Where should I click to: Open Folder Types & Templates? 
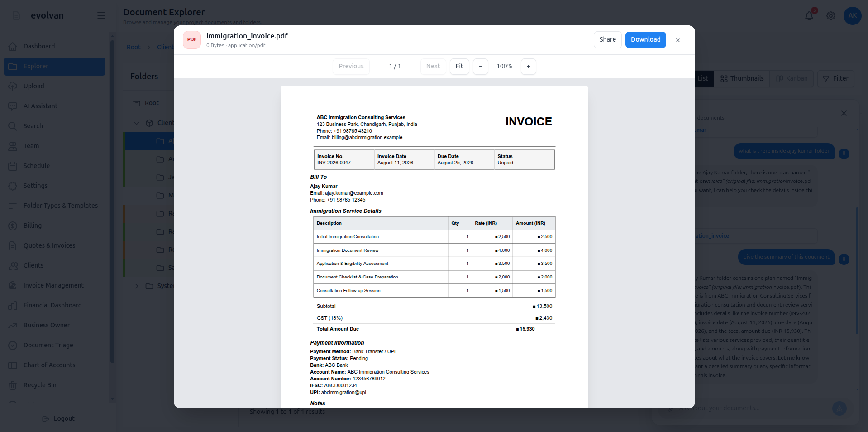[x=54, y=206]
